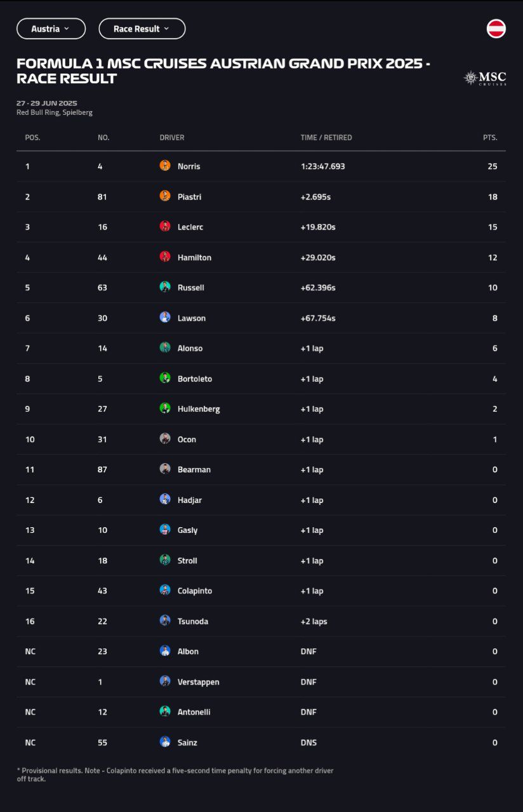Click the Red Bull logo beside Verstappen

[164, 681]
